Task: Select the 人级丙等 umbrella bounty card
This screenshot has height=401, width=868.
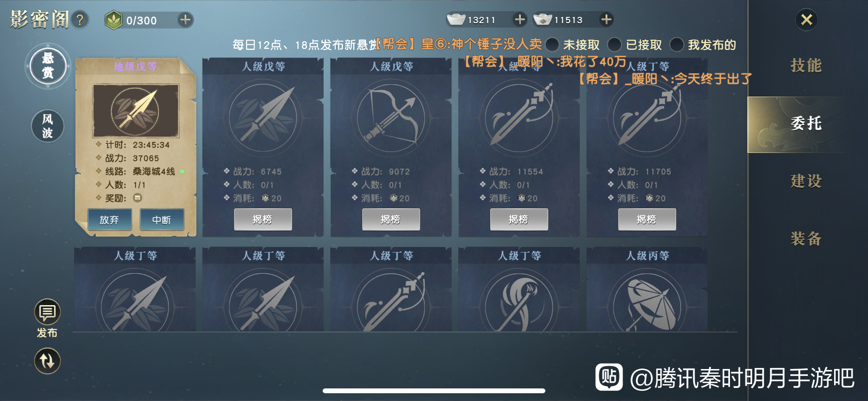Action: pos(647,290)
